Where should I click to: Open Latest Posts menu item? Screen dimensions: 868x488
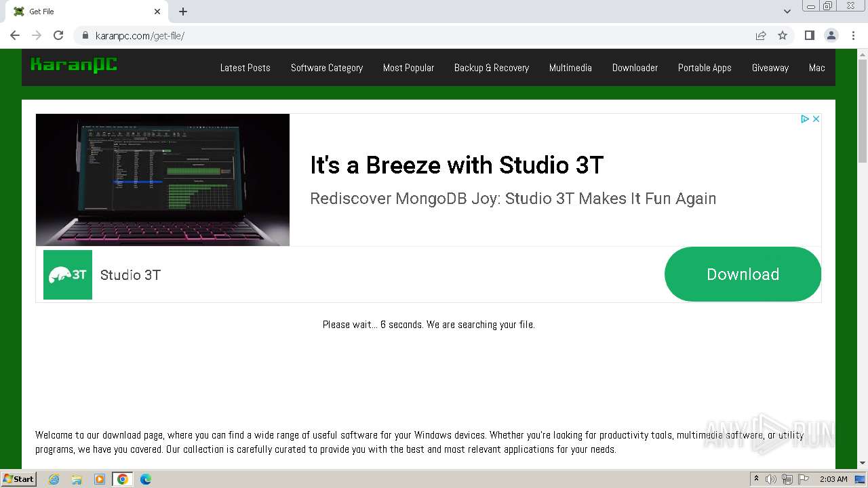click(x=245, y=68)
